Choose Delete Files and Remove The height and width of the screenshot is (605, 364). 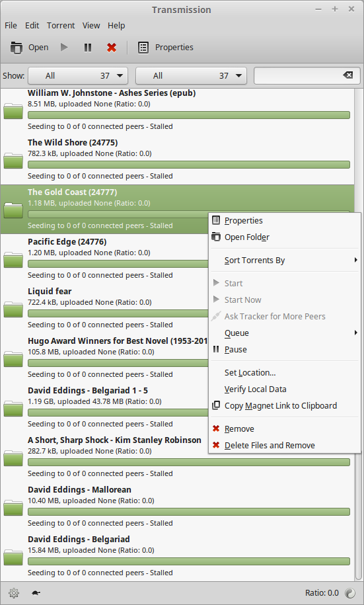click(x=285, y=446)
